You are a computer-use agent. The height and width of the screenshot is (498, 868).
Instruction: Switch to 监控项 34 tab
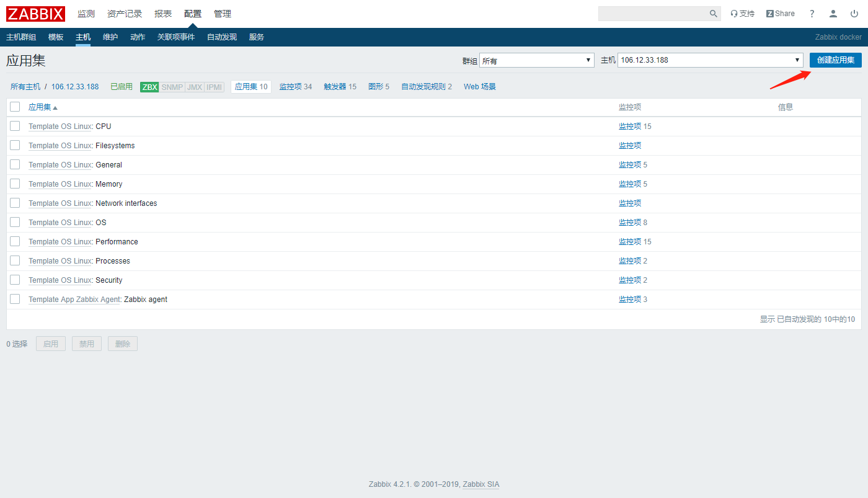[x=296, y=87]
